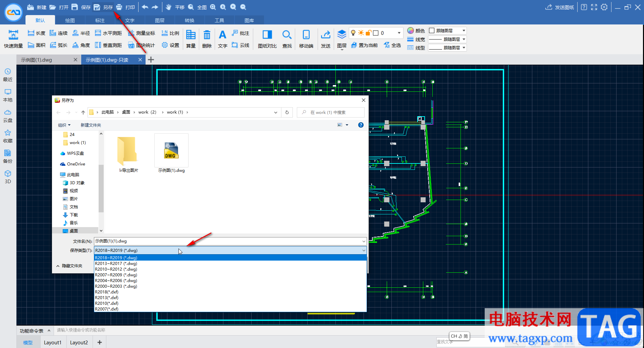The image size is (644, 348).
Task: Open 3D view from left sidebar
Action: [8, 177]
